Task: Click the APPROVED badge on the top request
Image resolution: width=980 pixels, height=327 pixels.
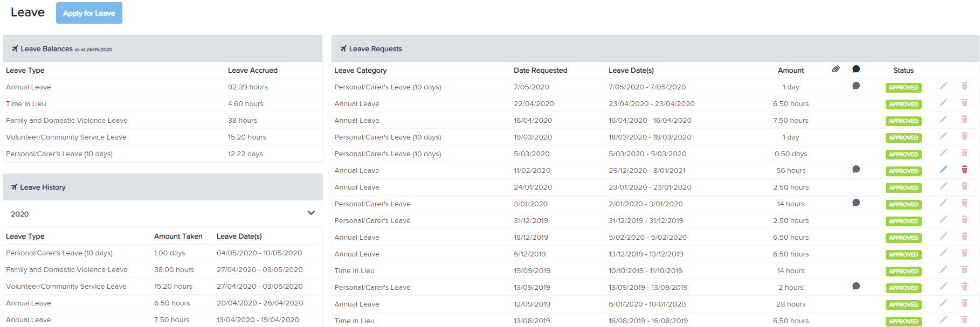Action: coord(903,87)
